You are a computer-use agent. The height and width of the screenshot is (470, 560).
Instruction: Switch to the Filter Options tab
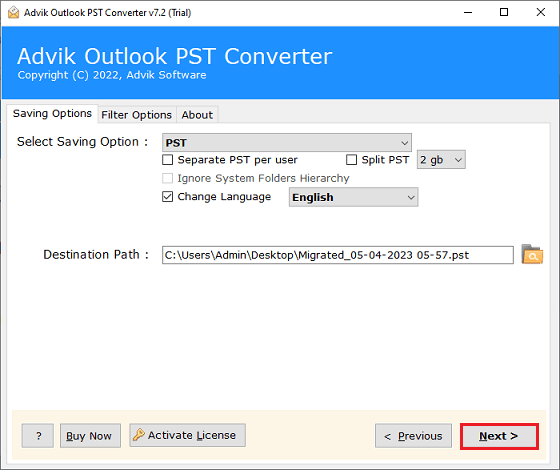[x=136, y=115]
